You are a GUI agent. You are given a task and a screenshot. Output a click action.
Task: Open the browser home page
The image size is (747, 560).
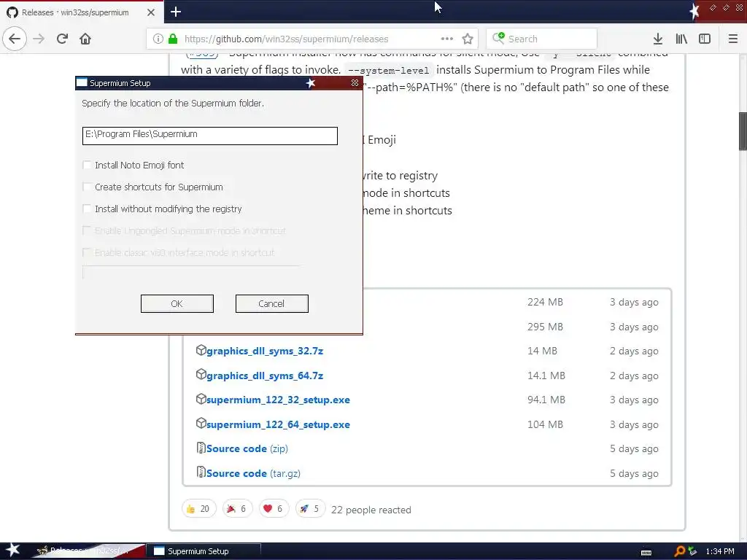pyautogui.click(x=85, y=39)
